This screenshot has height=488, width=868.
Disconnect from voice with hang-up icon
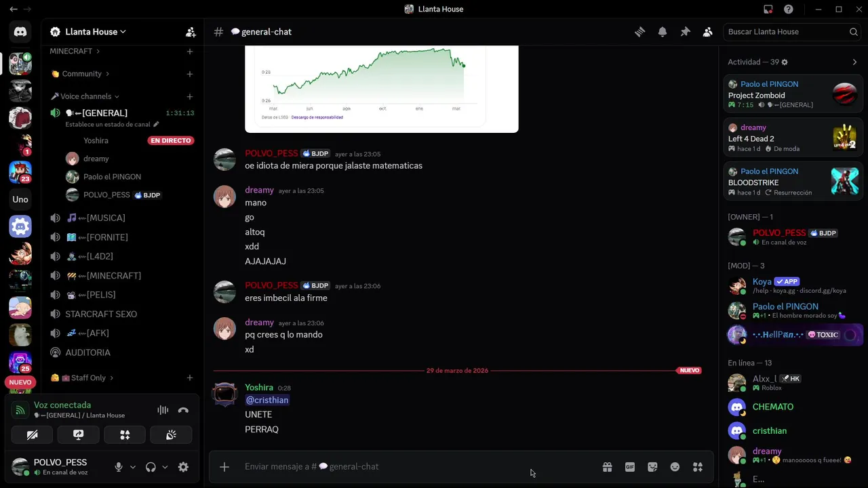(x=183, y=410)
